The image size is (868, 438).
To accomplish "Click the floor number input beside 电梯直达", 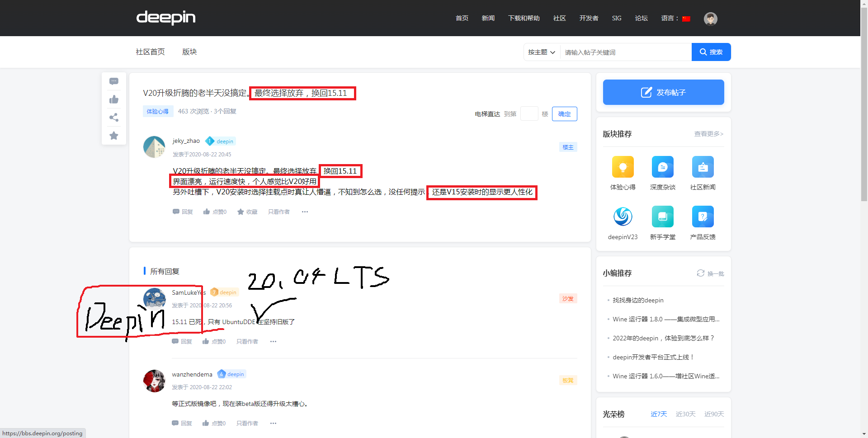I will 529,113.
